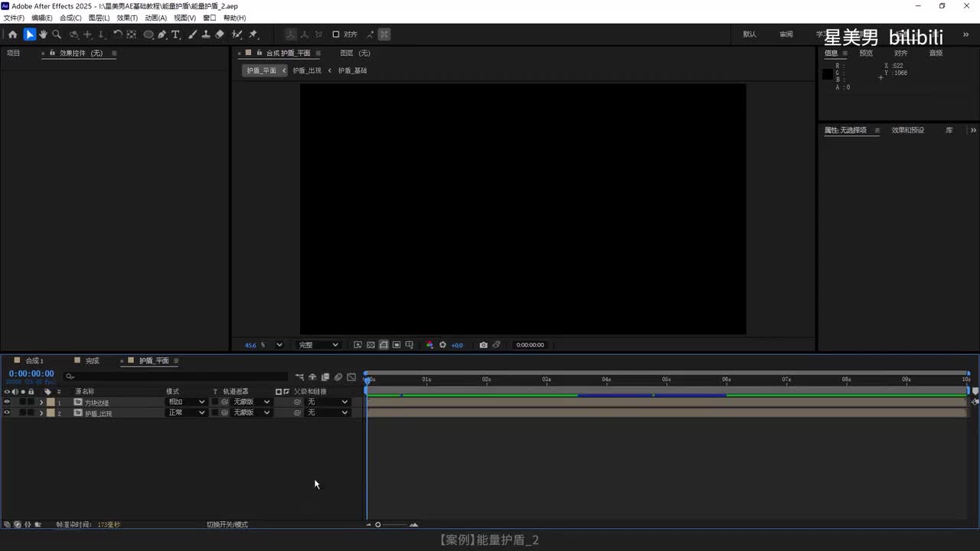This screenshot has width=980, height=551.
Task: Hide the 方块边缘 layer with its eye
Action: 7,402
